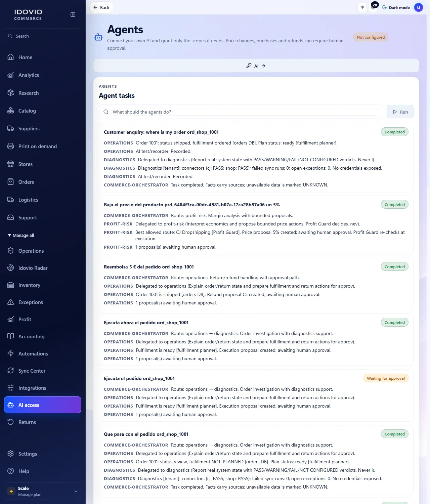Run the agent task
The image size is (430, 504).
[x=400, y=112]
